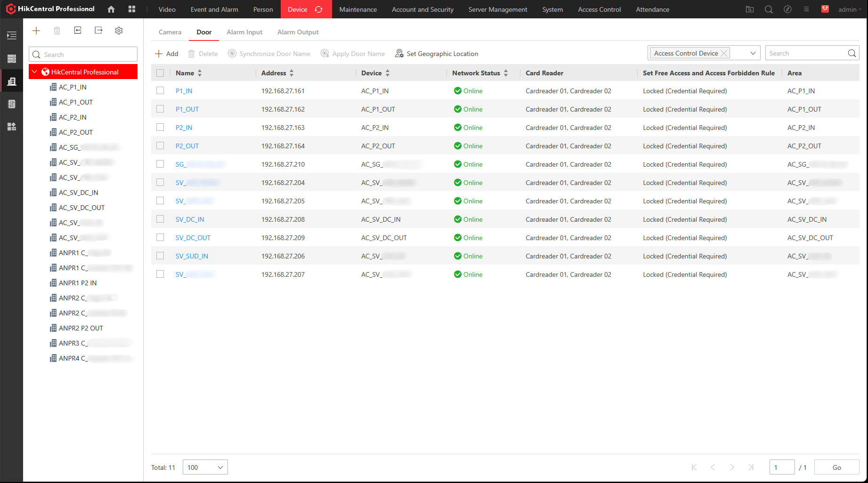Click the export icon in tree toolbar
The image size is (868, 483).
tap(98, 31)
